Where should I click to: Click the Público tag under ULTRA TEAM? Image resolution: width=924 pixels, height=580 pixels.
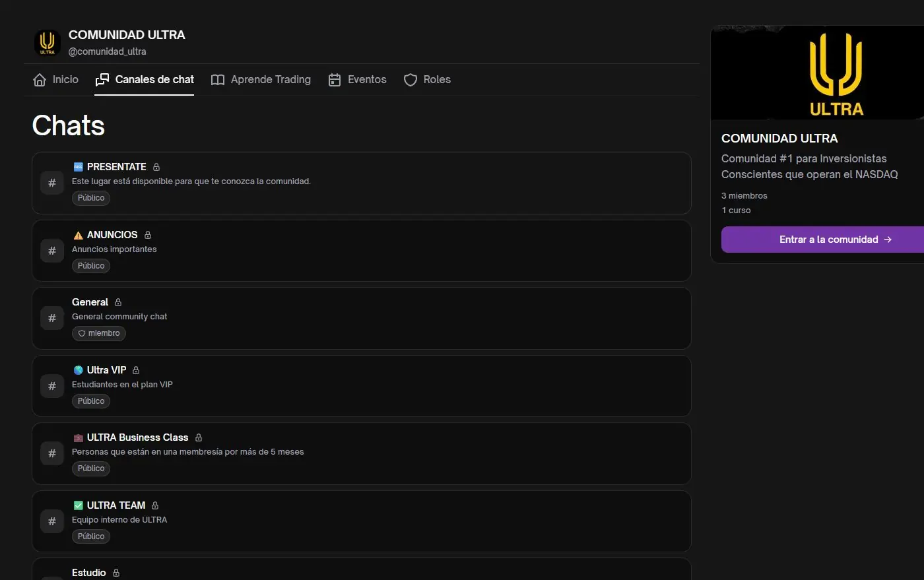(91, 536)
